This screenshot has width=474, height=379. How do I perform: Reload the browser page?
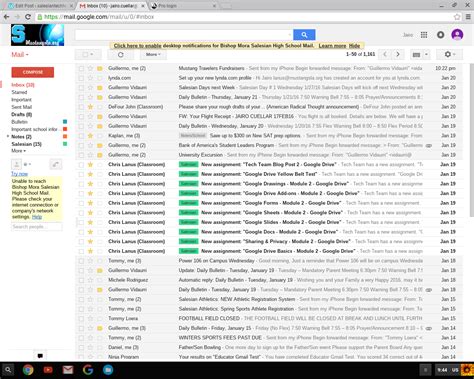(28, 17)
